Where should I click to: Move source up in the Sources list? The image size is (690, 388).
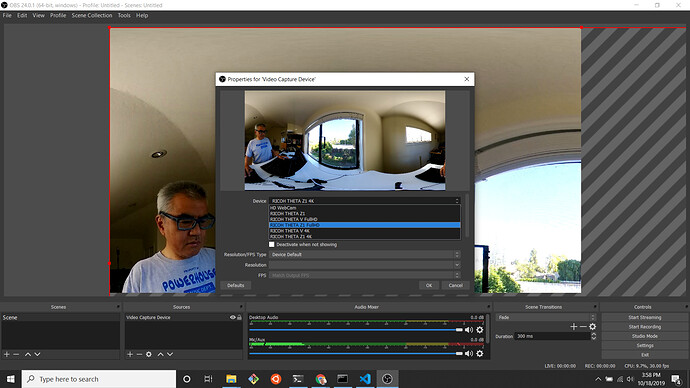pos(161,354)
